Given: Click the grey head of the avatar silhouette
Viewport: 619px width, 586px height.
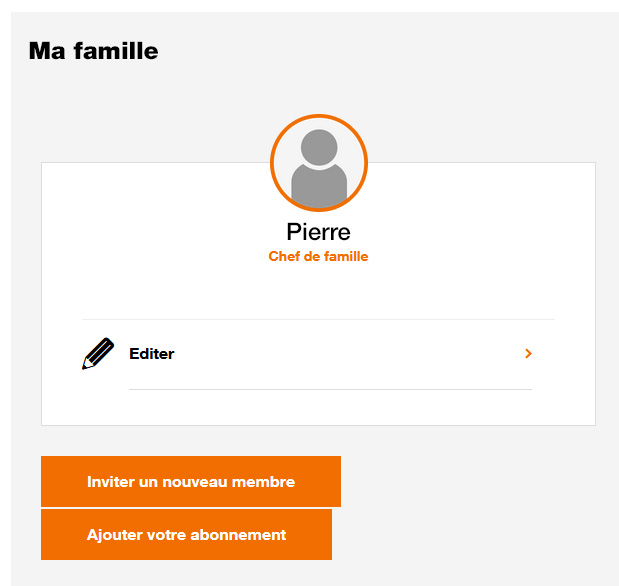Looking at the screenshot, I should point(319,148).
